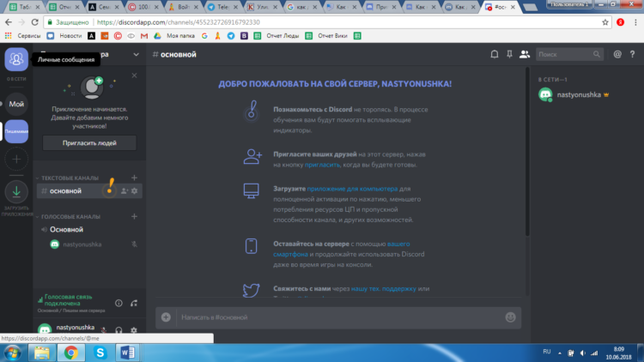Open 'Отчет Люды' bookmark

coord(276,36)
